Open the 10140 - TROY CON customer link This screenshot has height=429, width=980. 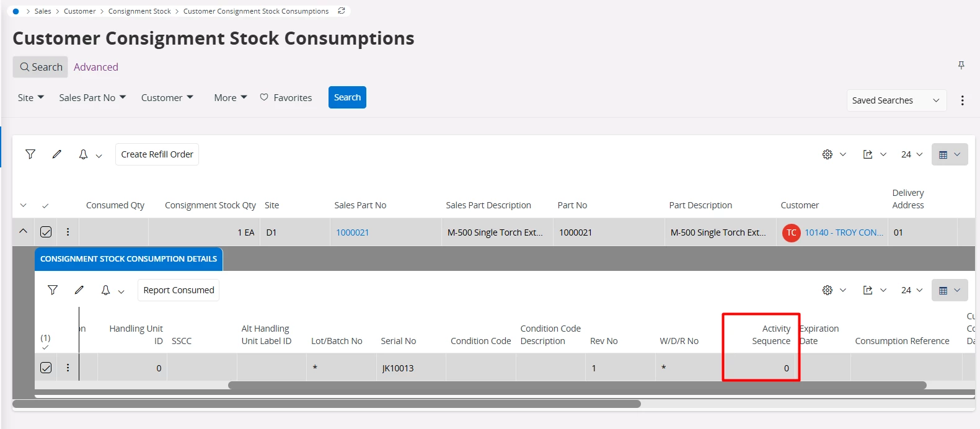pos(844,232)
